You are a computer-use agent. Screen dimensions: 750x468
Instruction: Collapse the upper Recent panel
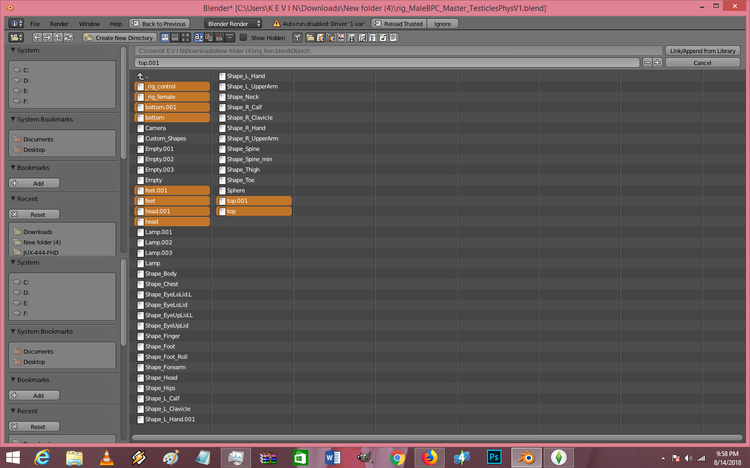coord(13,199)
